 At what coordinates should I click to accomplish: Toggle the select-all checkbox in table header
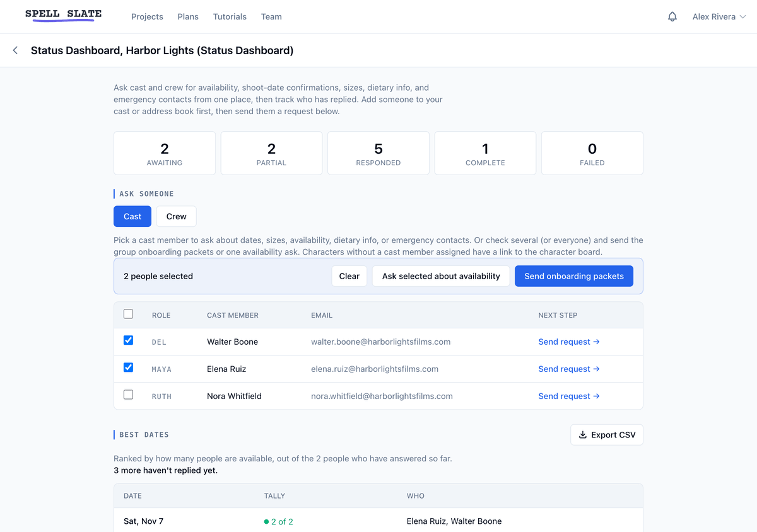pos(128,314)
